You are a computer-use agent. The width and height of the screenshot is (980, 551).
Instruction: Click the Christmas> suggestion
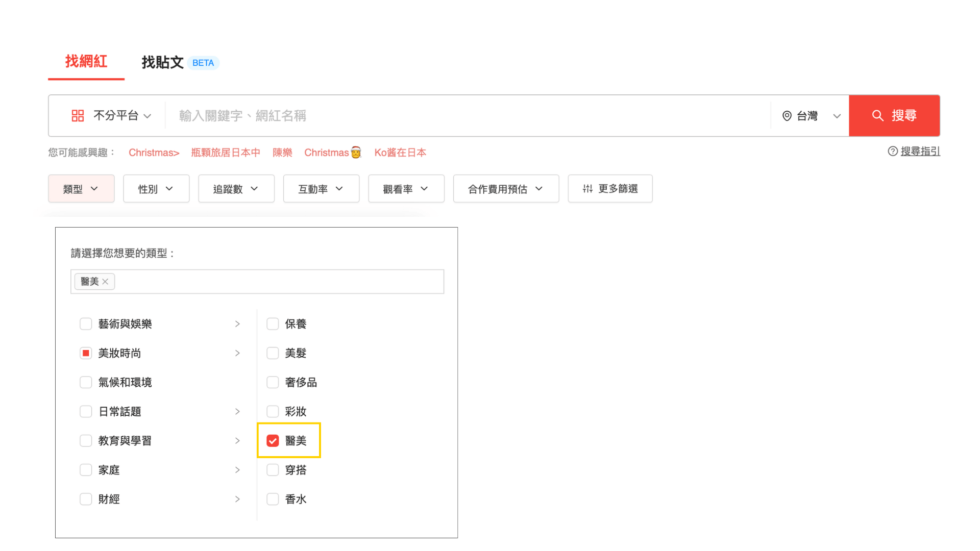point(154,153)
